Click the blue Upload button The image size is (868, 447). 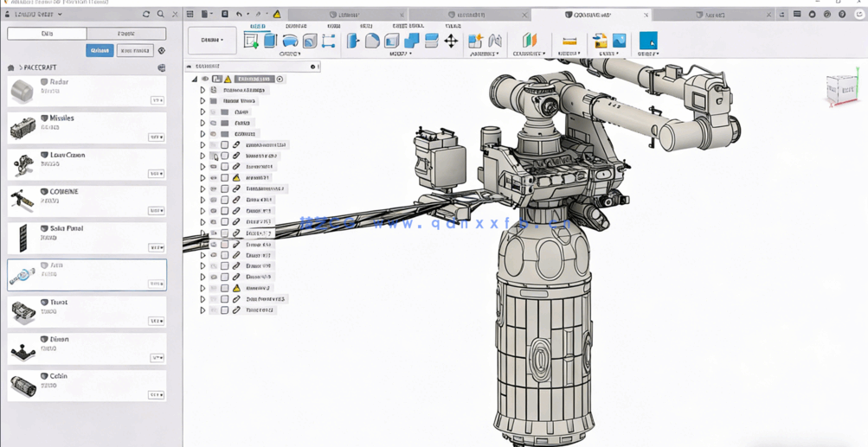click(x=100, y=51)
